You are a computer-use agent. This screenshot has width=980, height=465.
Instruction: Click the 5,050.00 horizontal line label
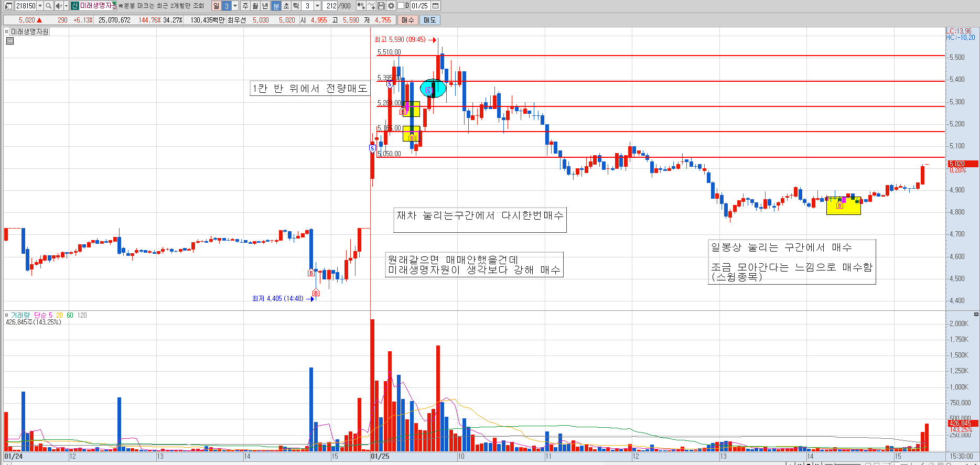389,154
